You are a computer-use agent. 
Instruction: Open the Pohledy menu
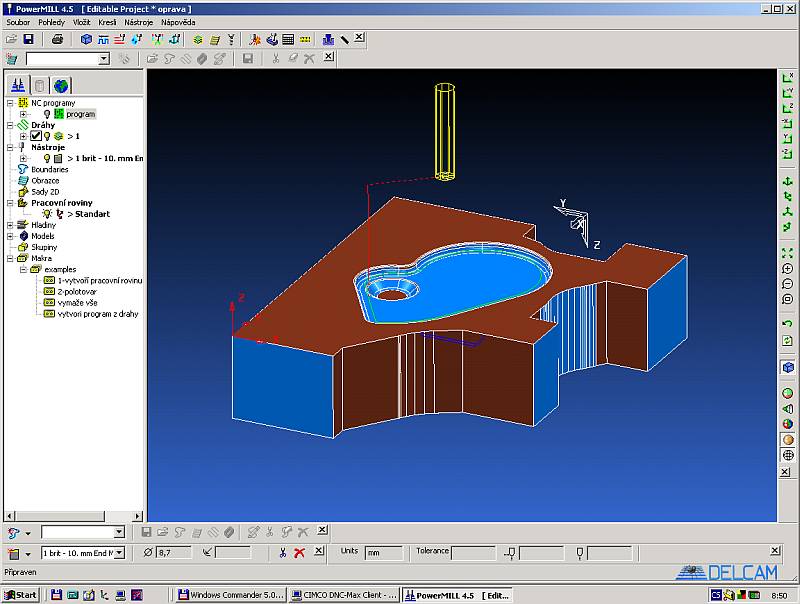pyautogui.click(x=52, y=22)
